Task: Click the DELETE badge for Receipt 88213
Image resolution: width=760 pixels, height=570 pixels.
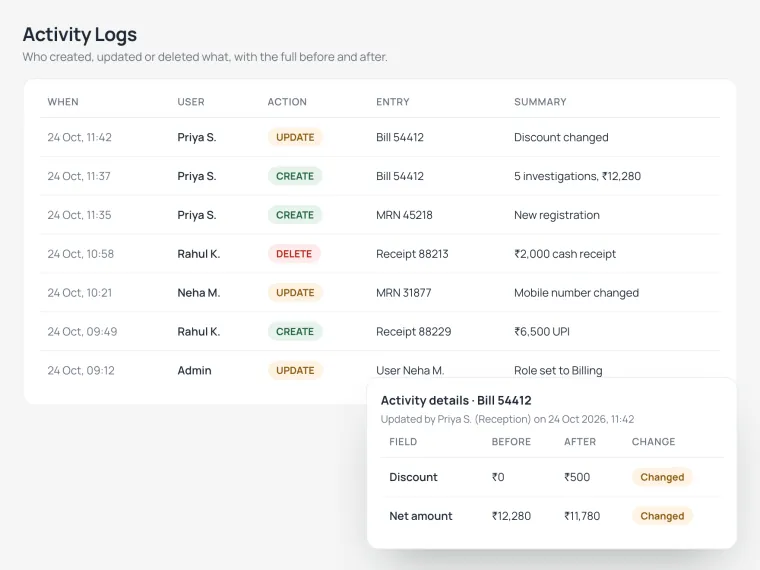Action: pyautogui.click(x=294, y=253)
